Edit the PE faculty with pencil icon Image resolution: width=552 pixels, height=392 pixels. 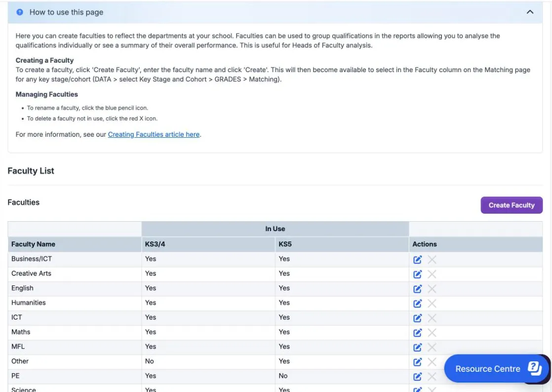point(418,377)
